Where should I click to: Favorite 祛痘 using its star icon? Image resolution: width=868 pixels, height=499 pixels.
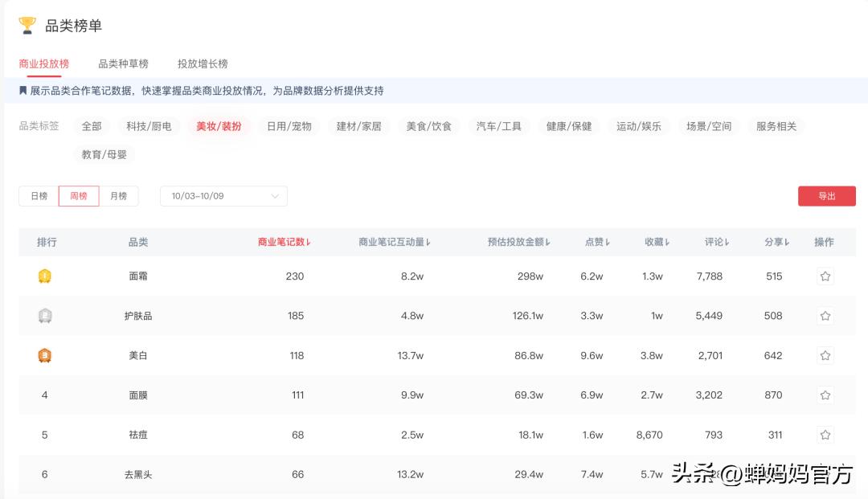click(x=825, y=435)
